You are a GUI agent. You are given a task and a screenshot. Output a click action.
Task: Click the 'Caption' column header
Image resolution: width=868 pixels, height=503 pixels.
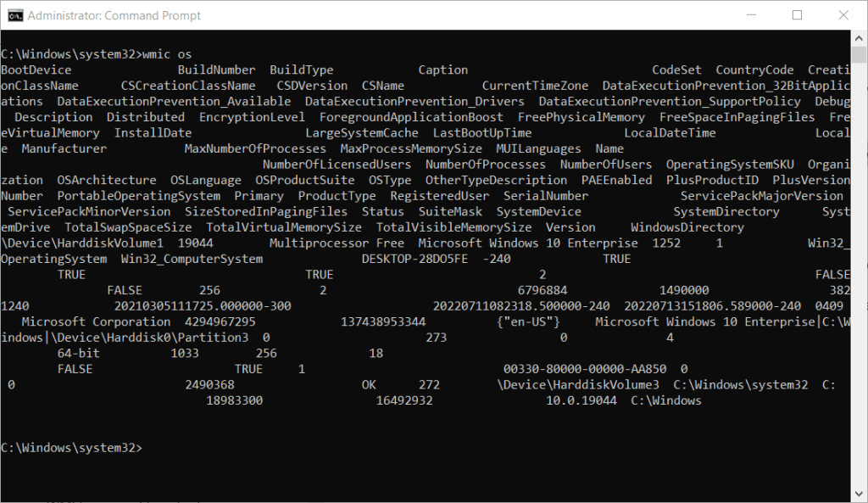click(442, 70)
